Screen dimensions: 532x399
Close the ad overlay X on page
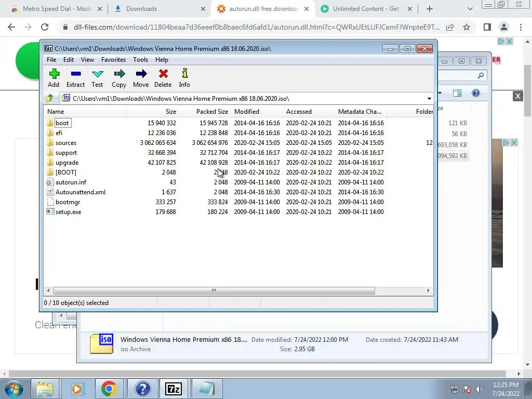coord(518,96)
